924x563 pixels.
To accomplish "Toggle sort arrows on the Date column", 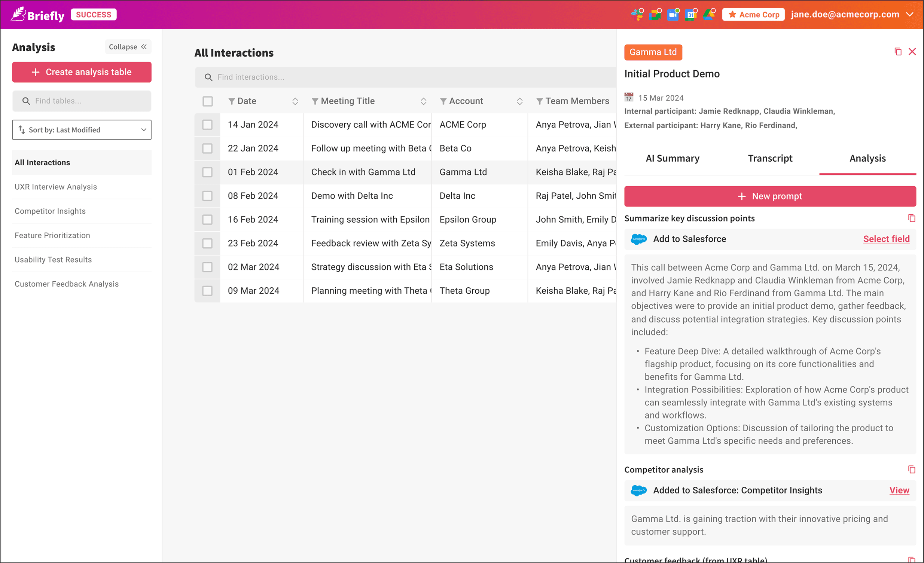I will pyautogui.click(x=295, y=101).
